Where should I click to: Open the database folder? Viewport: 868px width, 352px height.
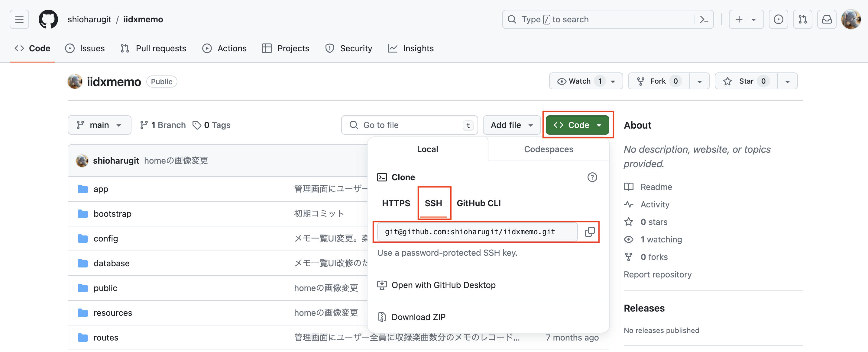point(112,263)
